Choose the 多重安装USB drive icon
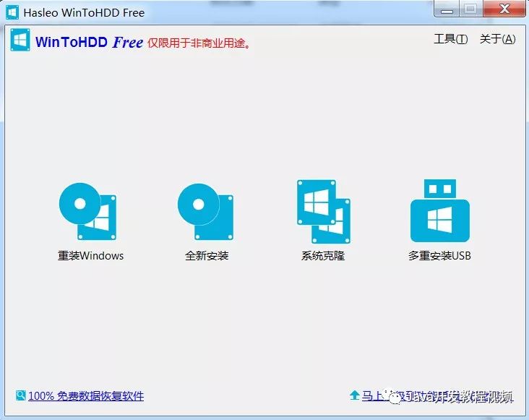This screenshot has height=420, width=529. (x=440, y=210)
